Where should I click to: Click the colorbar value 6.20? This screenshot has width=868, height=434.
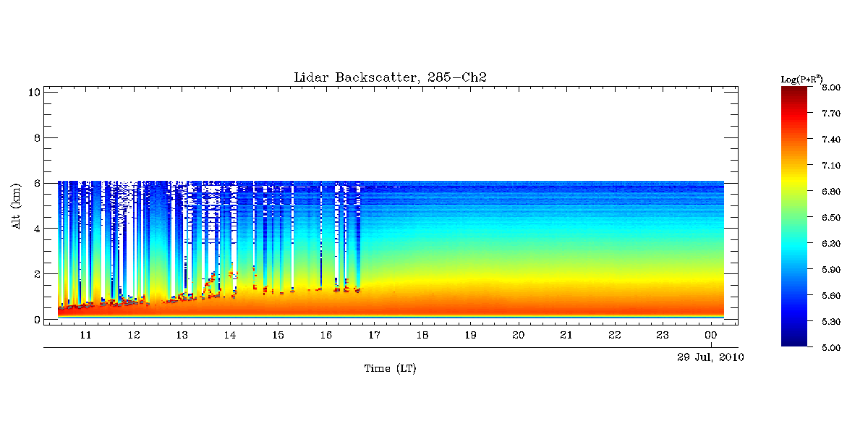[x=831, y=243]
